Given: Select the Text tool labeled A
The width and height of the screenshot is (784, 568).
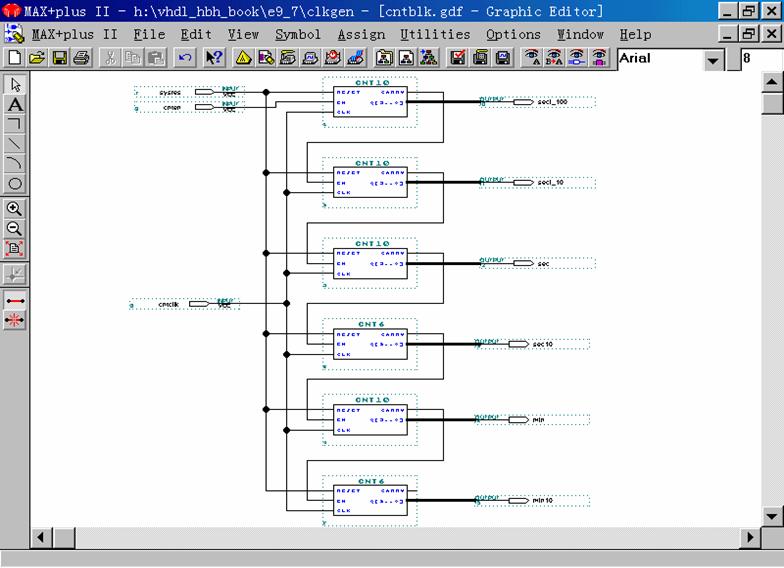Looking at the screenshot, I should pos(15,104).
